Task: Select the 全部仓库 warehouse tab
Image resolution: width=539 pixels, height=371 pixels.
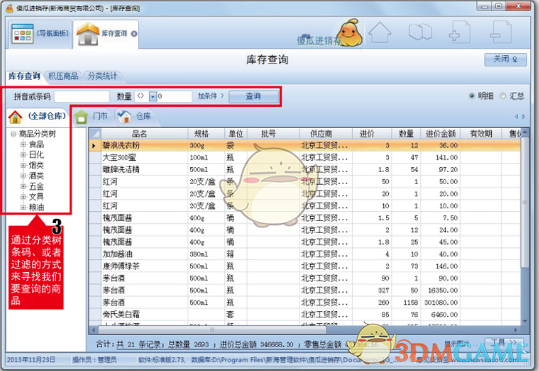Action: point(37,116)
